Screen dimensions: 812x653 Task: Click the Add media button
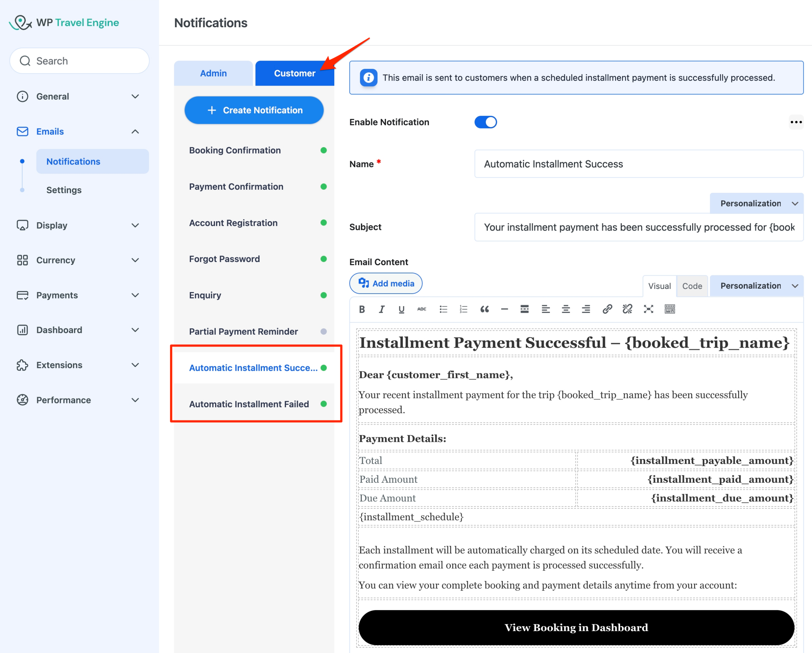386,283
